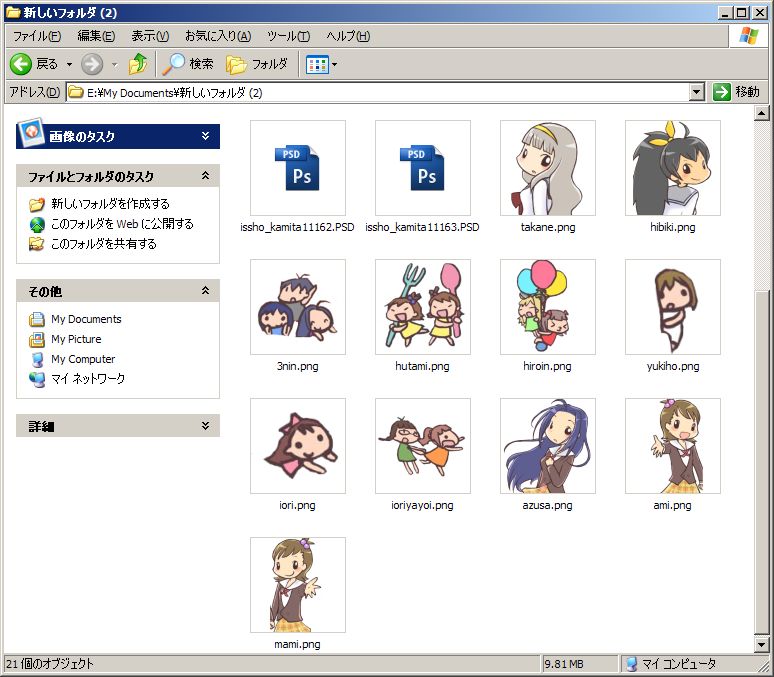
Task: Click the title bar folder icon
Action: (x=13, y=12)
